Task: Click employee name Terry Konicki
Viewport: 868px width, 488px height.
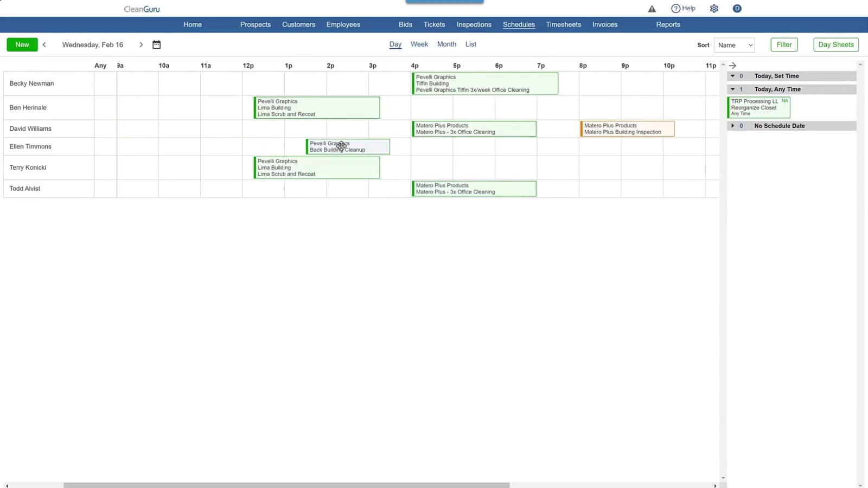Action: pyautogui.click(x=28, y=168)
